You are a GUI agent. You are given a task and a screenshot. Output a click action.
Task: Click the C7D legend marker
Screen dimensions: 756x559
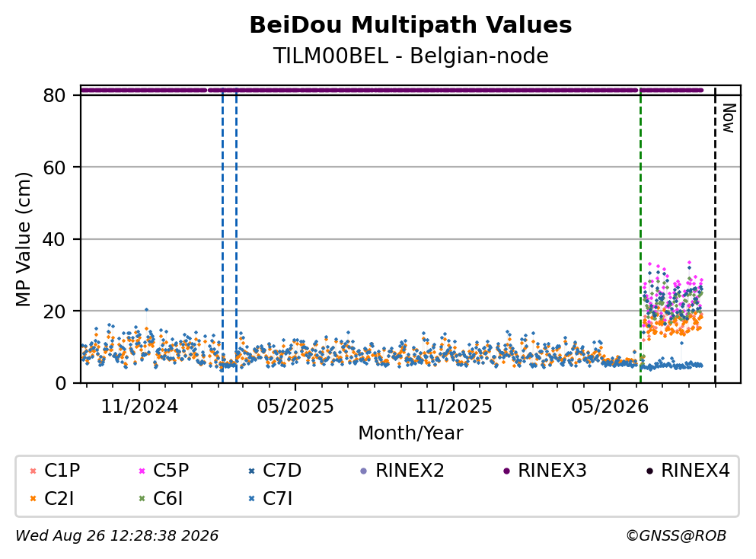(251, 471)
